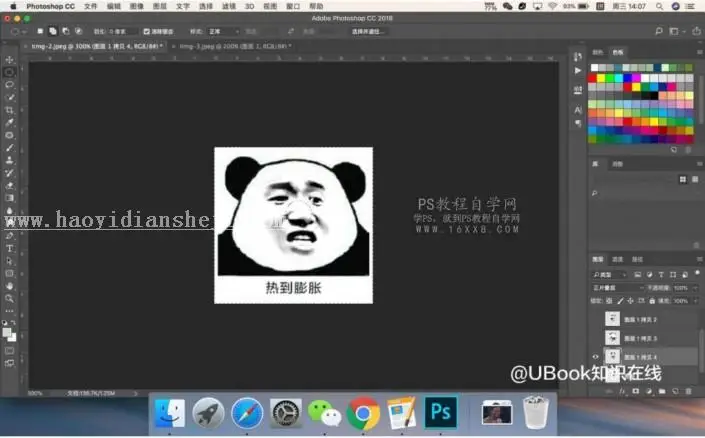Select the Lasso tool
Viewport: 705px width, 438px height.
point(9,85)
